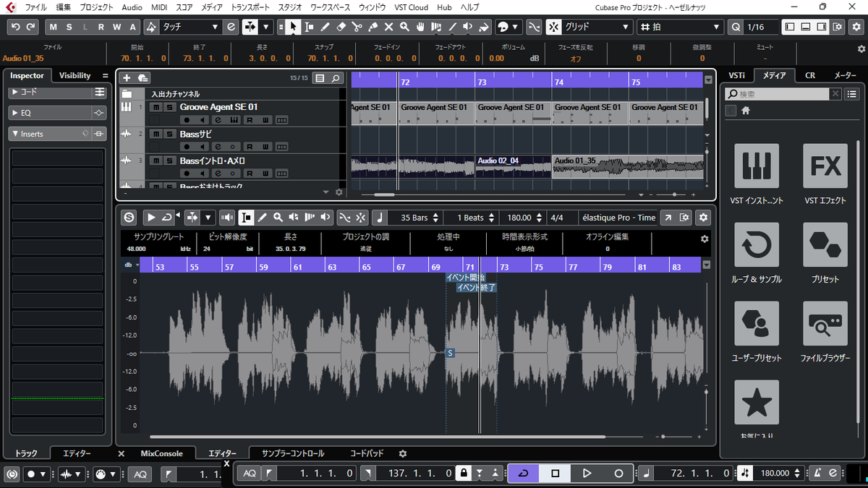Open the VST Cloud menu
The width and height of the screenshot is (868, 488).
[x=413, y=7]
